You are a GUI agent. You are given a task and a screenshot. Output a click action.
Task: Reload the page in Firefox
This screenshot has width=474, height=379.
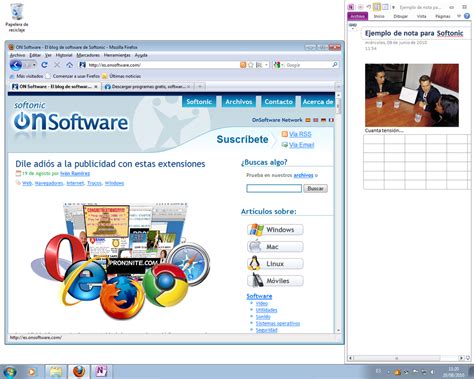click(44, 65)
